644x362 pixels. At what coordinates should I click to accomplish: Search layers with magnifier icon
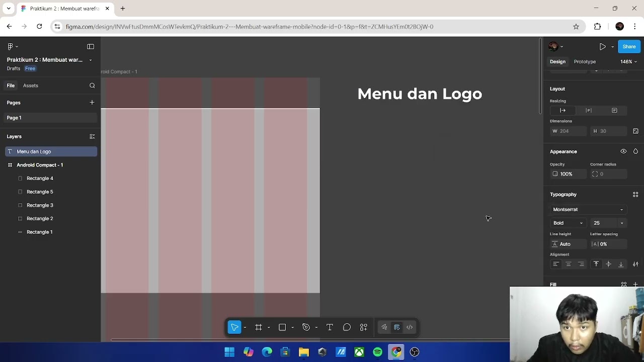(92, 85)
